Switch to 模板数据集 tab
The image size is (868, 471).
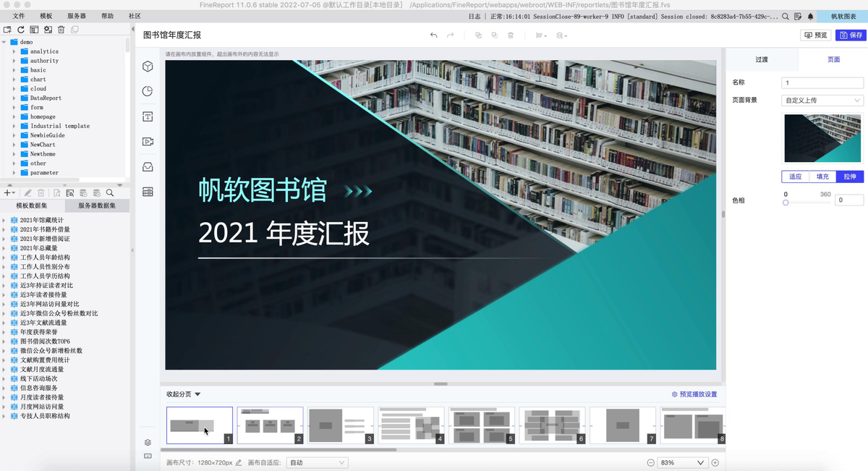(32, 206)
